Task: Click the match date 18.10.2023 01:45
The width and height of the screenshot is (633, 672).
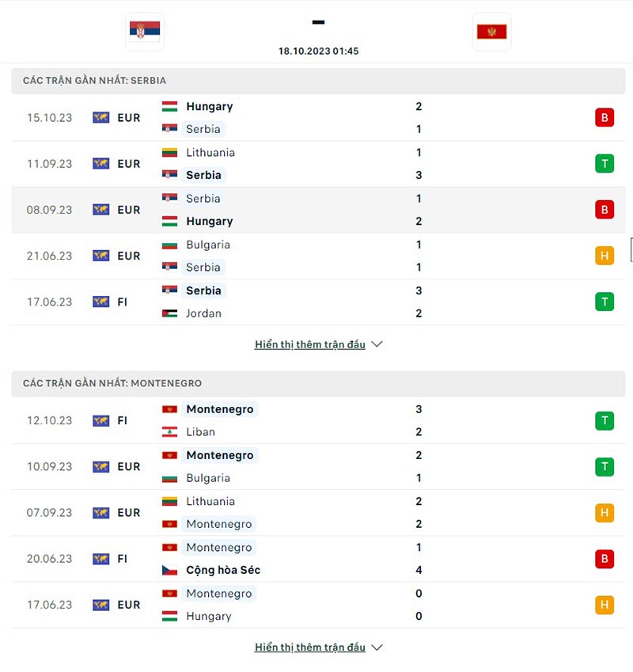Action: (x=318, y=50)
